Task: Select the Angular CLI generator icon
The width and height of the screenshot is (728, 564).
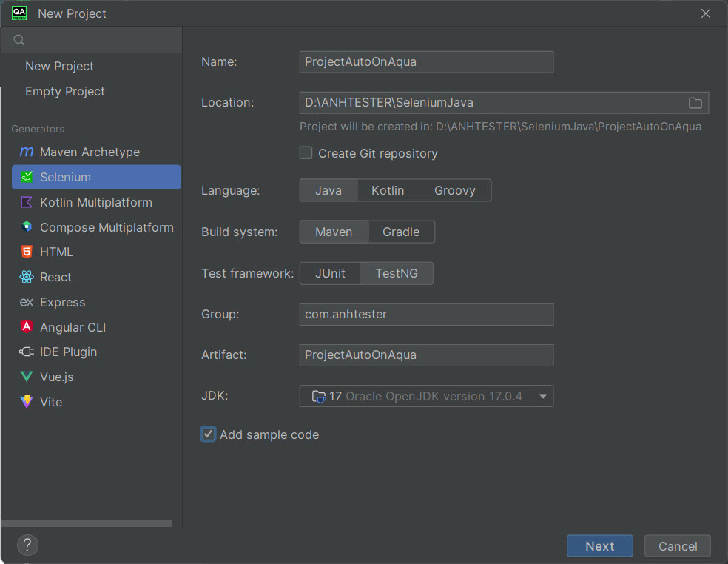Action: point(27,326)
